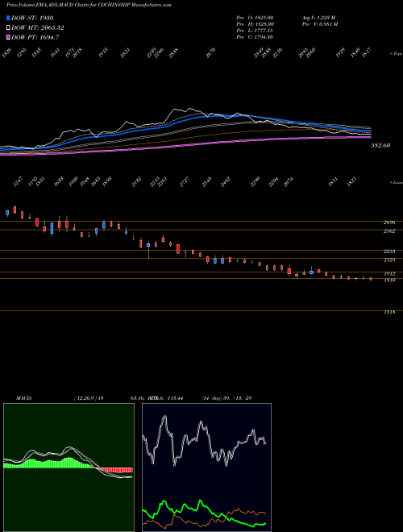Image resolution: width=403 pixels, height=532 pixels.
Task: Click the first blue candlestick at far left
Action: [7, 213]
